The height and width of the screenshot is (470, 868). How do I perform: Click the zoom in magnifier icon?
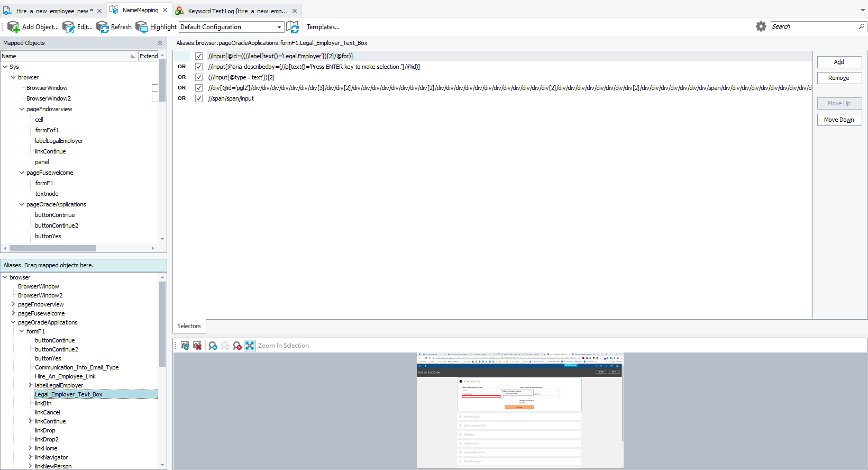click(x=213, y=346)
